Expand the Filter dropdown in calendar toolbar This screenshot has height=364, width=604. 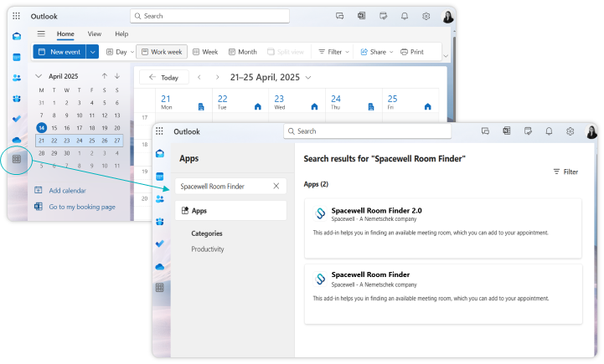[347, 52]
